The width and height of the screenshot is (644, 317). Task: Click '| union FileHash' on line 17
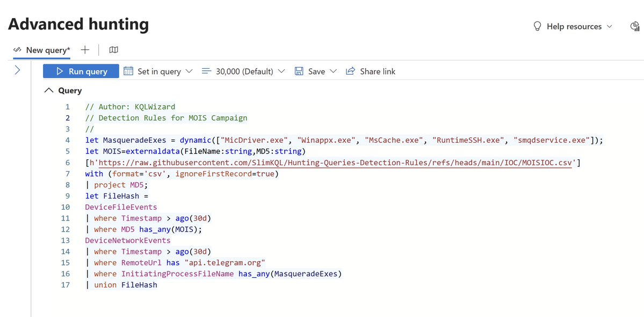tap(121, 285)
